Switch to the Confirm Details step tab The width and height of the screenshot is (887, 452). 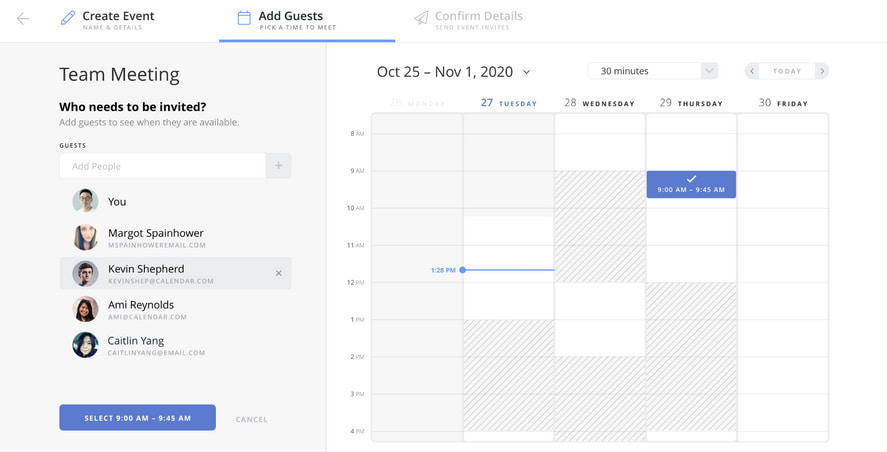(x=468, y=20)
